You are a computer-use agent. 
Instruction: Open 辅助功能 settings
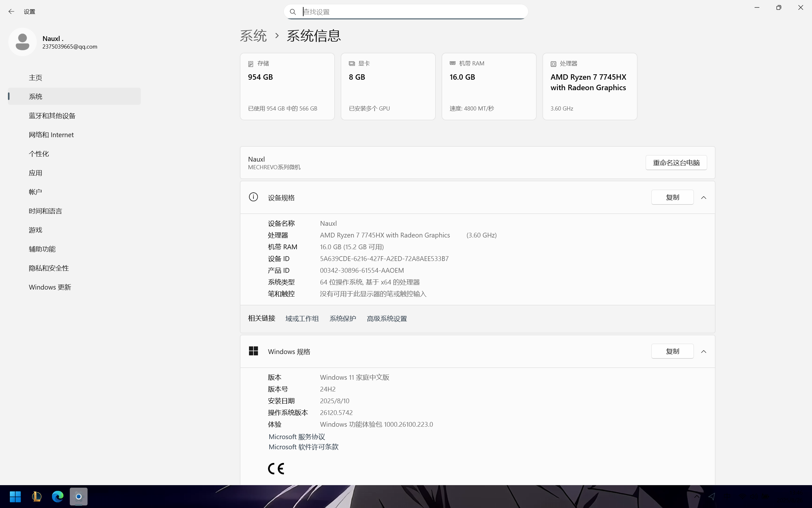[x=74, y=249]
